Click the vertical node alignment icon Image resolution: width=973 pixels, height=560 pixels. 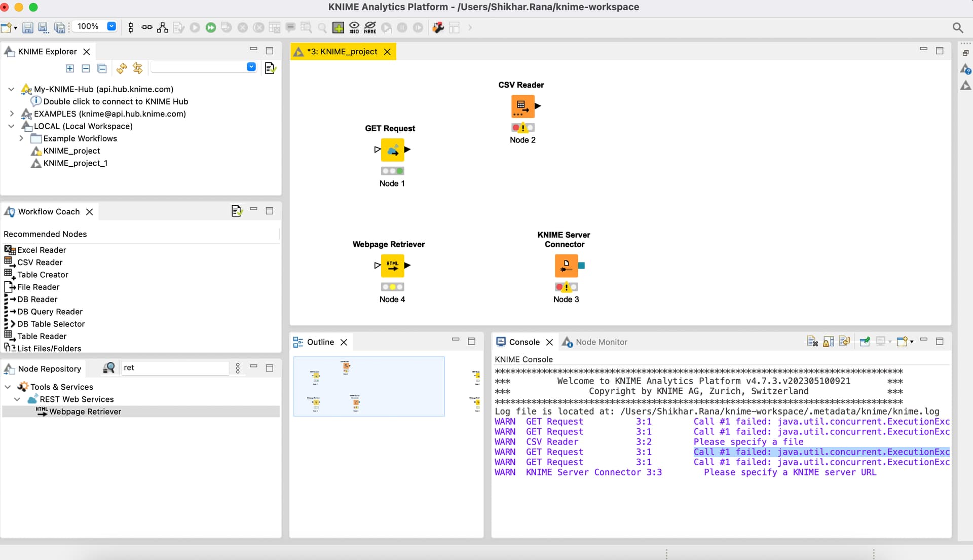pos(131,27)
